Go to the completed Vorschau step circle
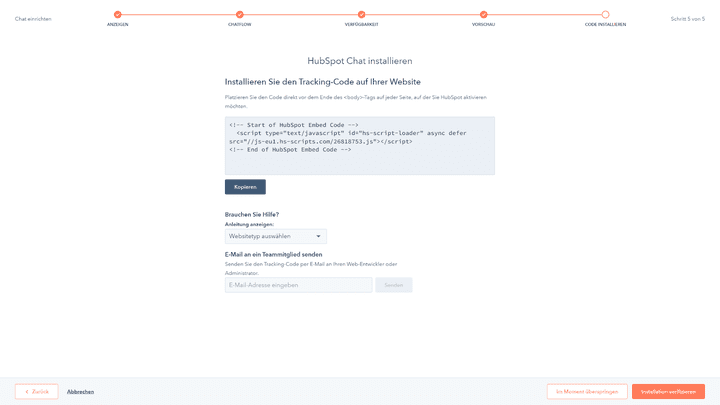Screen dimensions: 720x405 pyautogui.click(x=484, y=15)
